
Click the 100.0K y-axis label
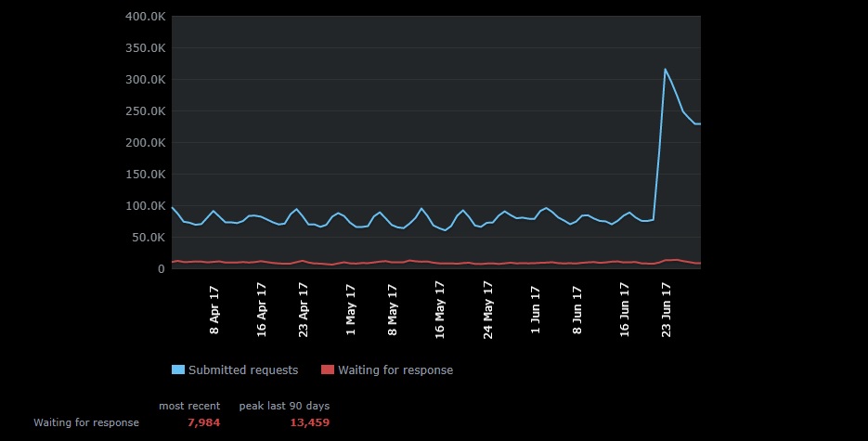(x=145, y=206)
